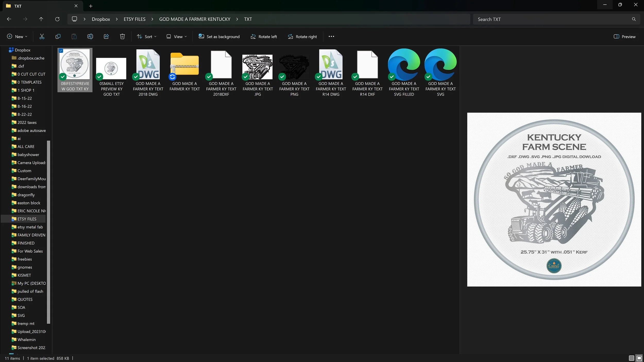644x362 pixels.
Task: Expand the Sort dropdown
Action: (x=147, y=37)
